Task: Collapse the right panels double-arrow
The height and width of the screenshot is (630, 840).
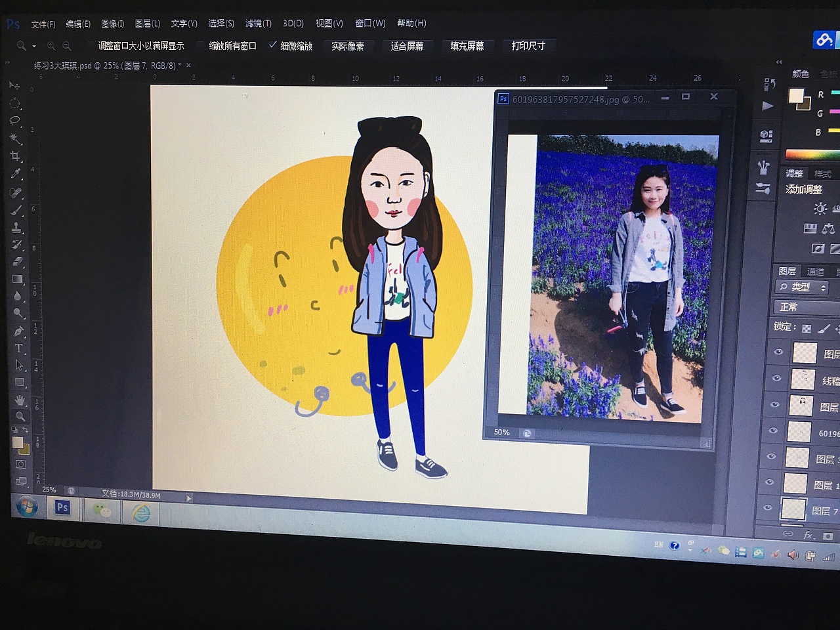Action: click(779, 62)
